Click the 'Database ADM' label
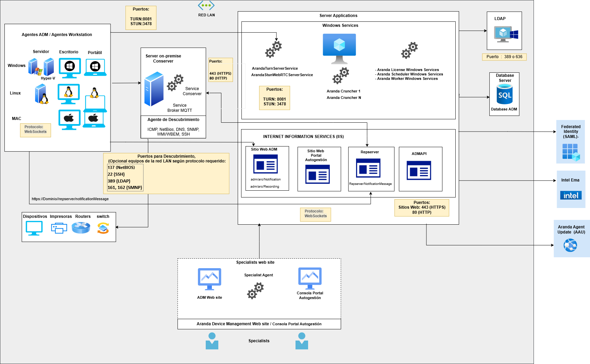 coord(504,109)
